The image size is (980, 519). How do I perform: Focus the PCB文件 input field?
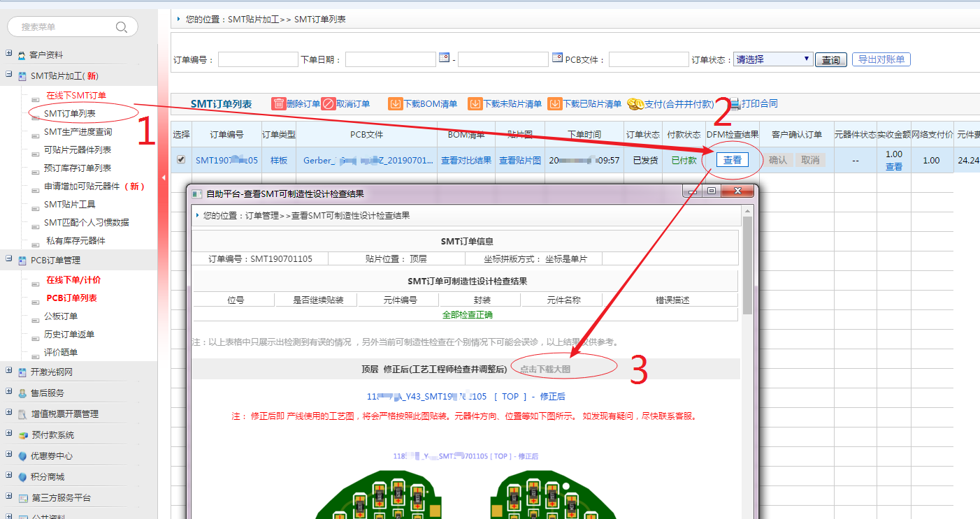(649, 59)
